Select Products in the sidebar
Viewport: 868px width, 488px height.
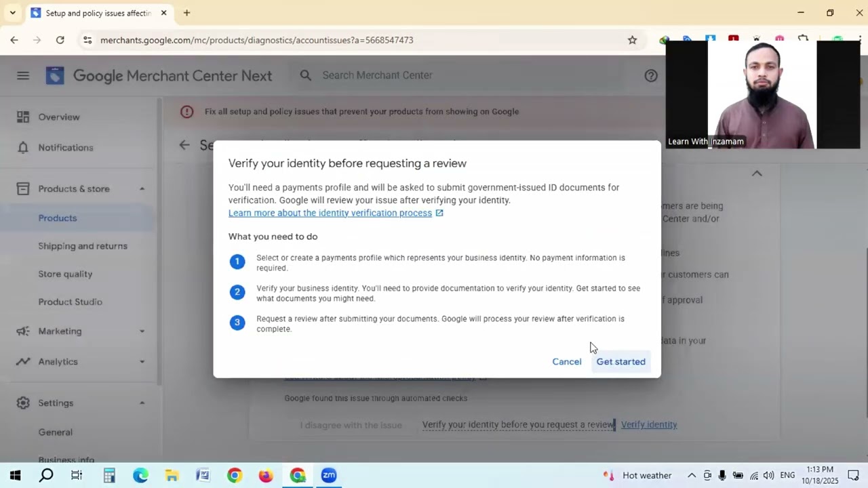click(x=58, y=218)
